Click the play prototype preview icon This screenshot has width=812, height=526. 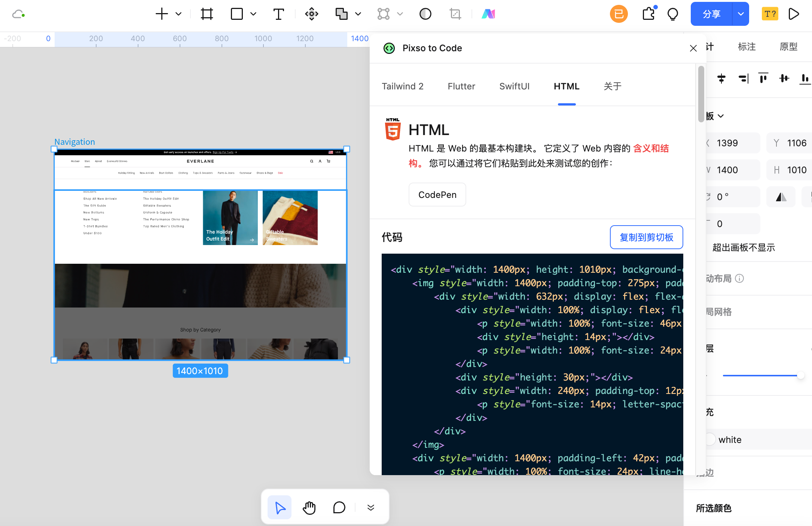794,14
